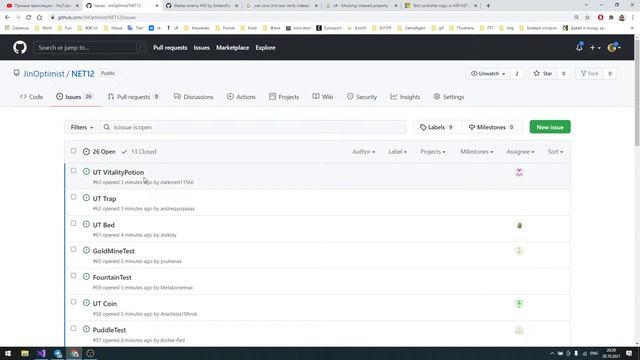Expand the Label filter dropdown
The height and width of the screenshot is (360, 640).
coord(398,151)
